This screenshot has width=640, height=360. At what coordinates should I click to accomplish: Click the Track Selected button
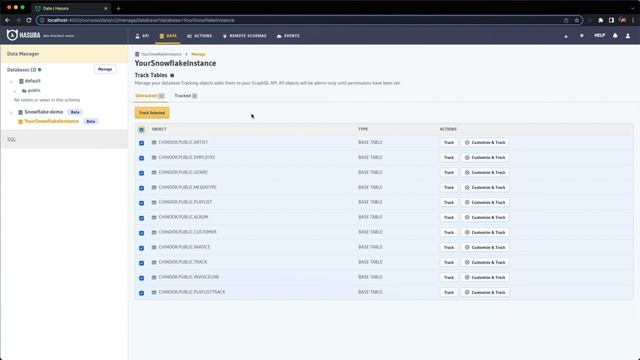152,113
